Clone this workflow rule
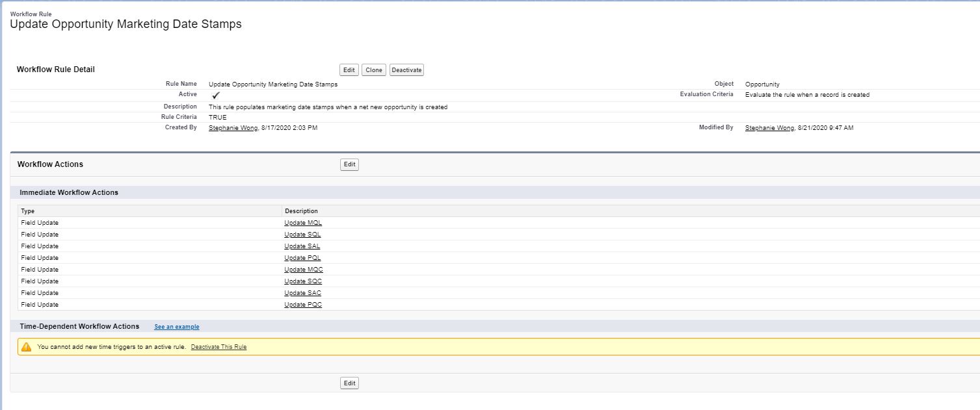 pos(374,70)
